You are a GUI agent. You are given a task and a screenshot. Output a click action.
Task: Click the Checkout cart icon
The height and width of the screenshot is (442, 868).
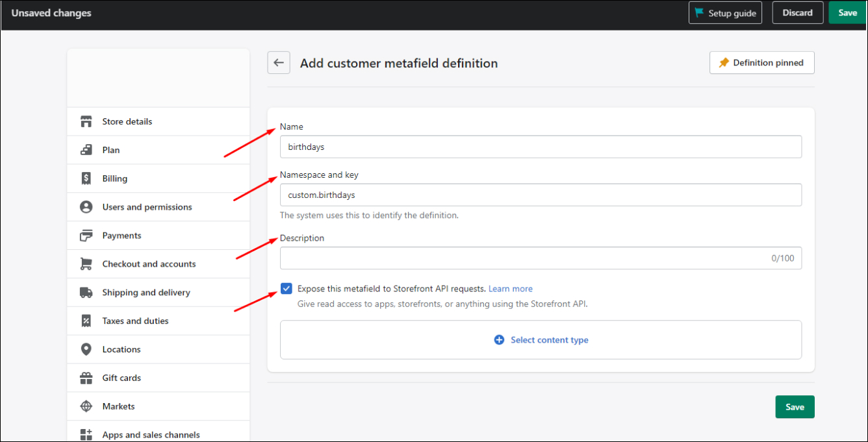(86, 264)
